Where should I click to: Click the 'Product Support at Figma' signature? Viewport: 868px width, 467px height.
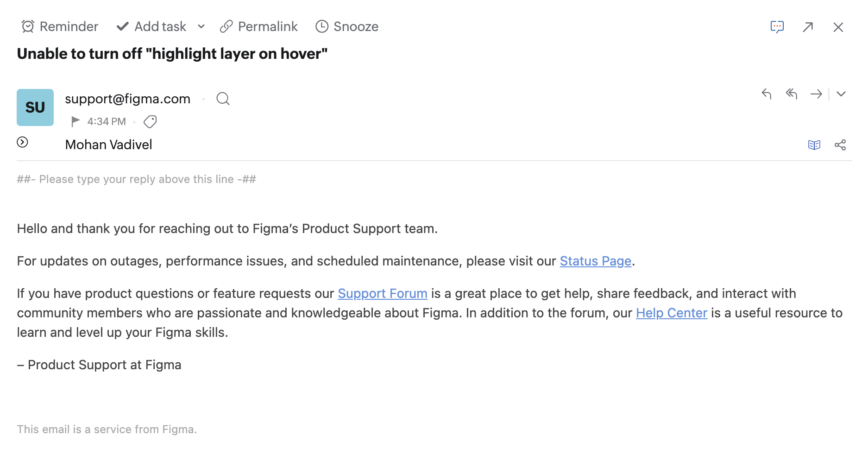click(x=99, y=365)
